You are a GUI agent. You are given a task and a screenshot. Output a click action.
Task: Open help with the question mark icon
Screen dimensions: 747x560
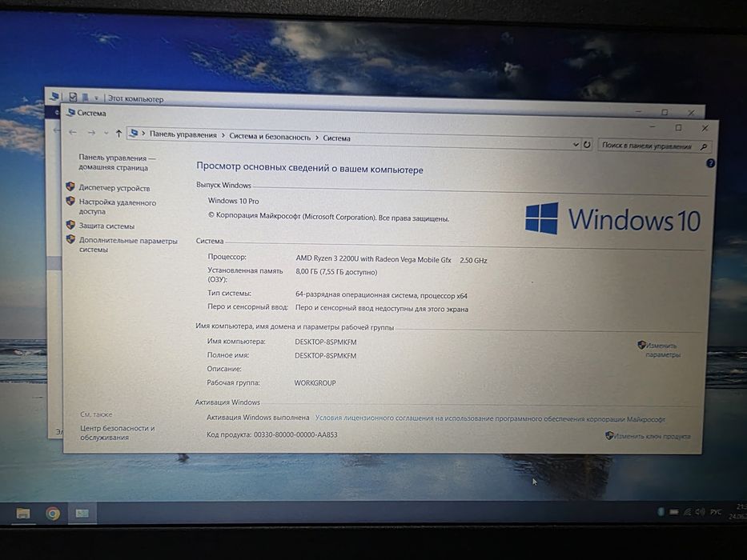(710, 163)
